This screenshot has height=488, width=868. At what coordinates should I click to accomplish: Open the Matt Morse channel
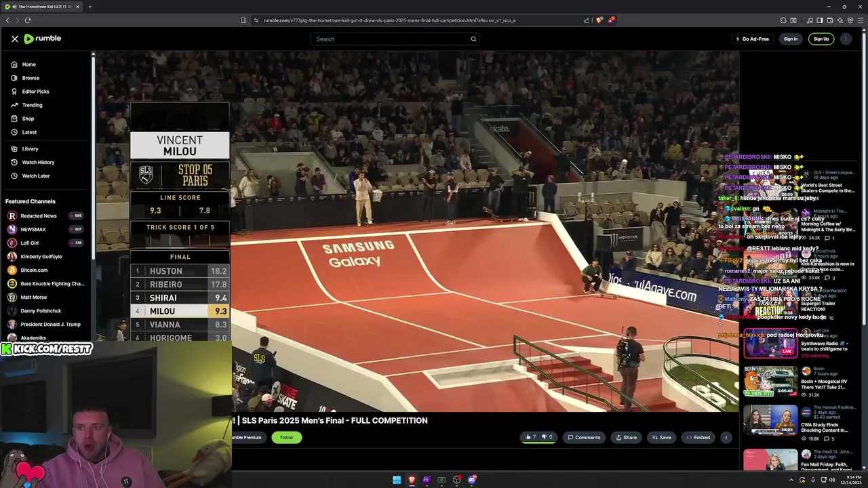coord(33,297)
